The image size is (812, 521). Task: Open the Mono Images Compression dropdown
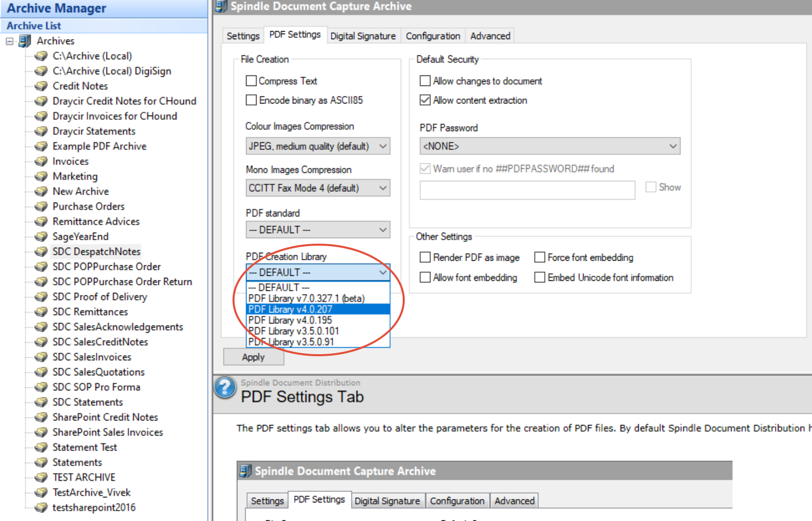(318, 188)
